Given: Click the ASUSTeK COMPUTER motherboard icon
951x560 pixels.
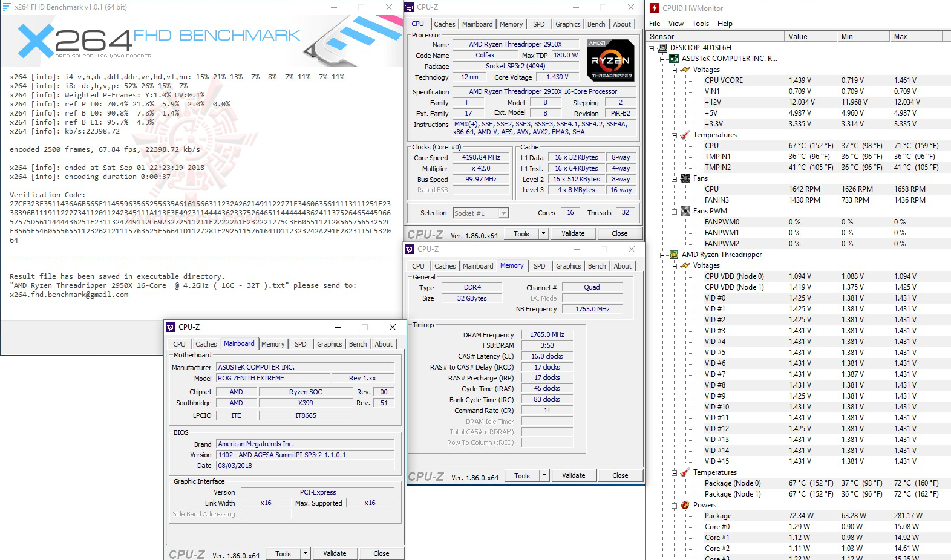Looking at the screenshot, I should coord(674,59).
